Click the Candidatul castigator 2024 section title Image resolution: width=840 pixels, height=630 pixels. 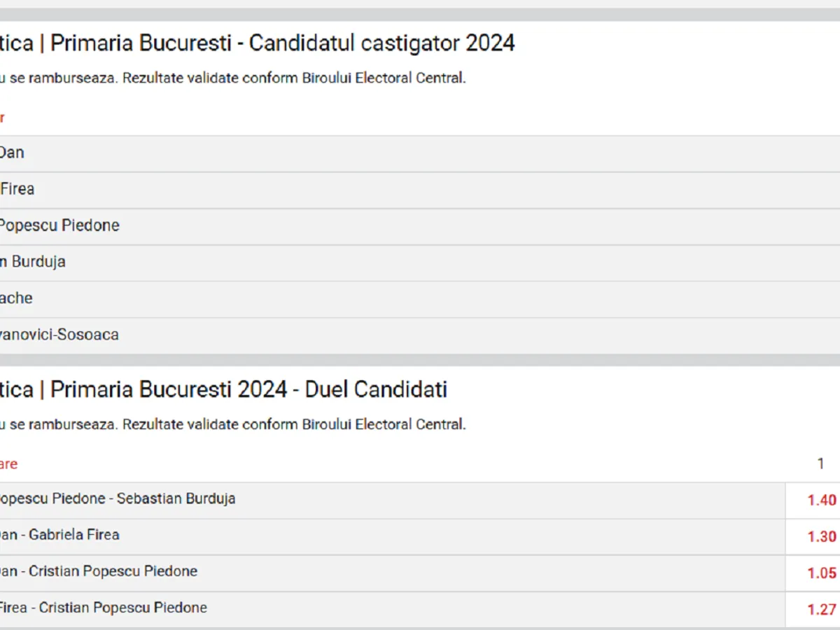point(258,43)
